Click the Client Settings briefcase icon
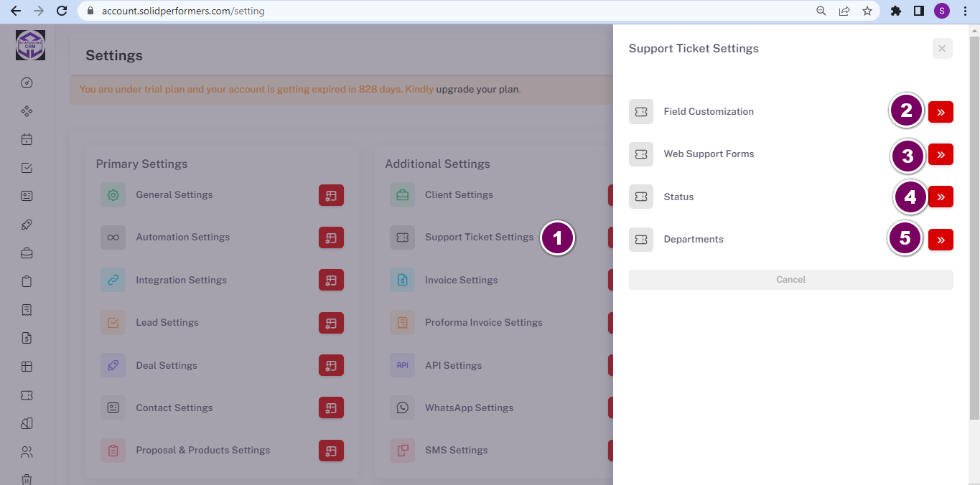The image size is (980, 485). [402, 195]
